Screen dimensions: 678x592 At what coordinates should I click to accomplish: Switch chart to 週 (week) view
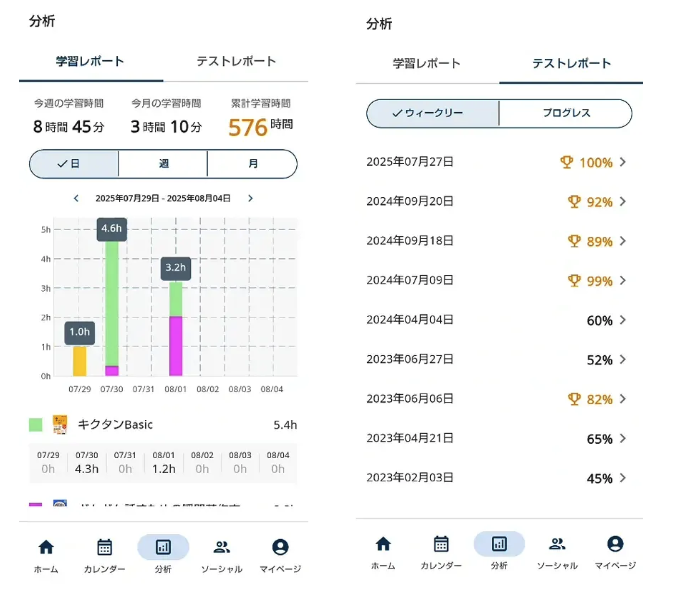point(163,164)
